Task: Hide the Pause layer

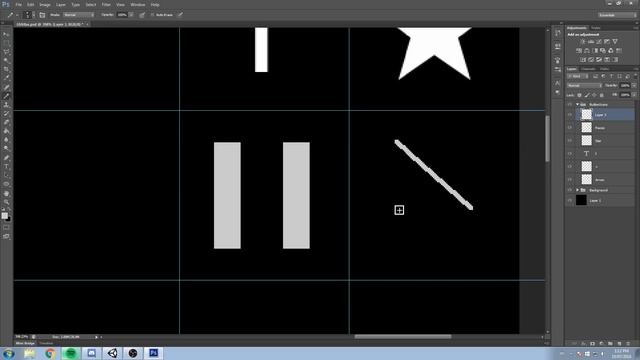Action: tap(570, 128)
